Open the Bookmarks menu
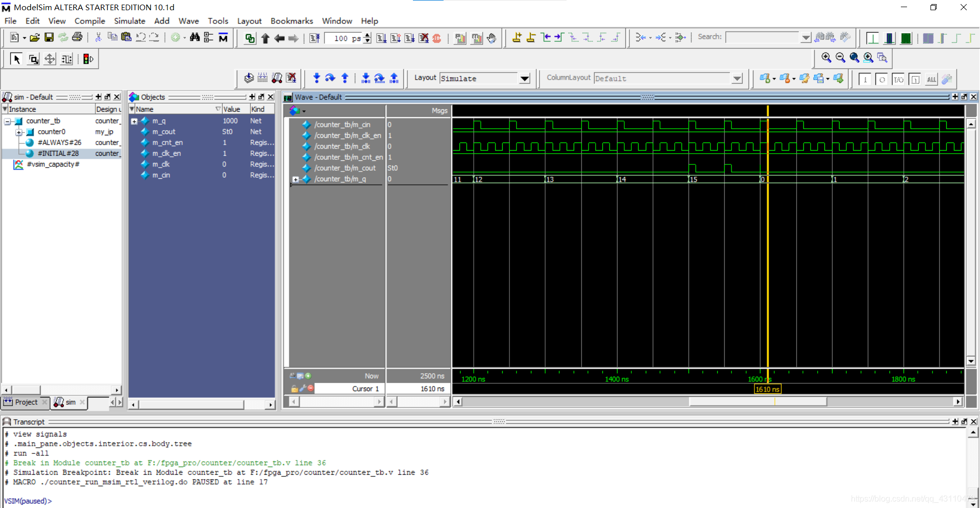 [291, 21]
